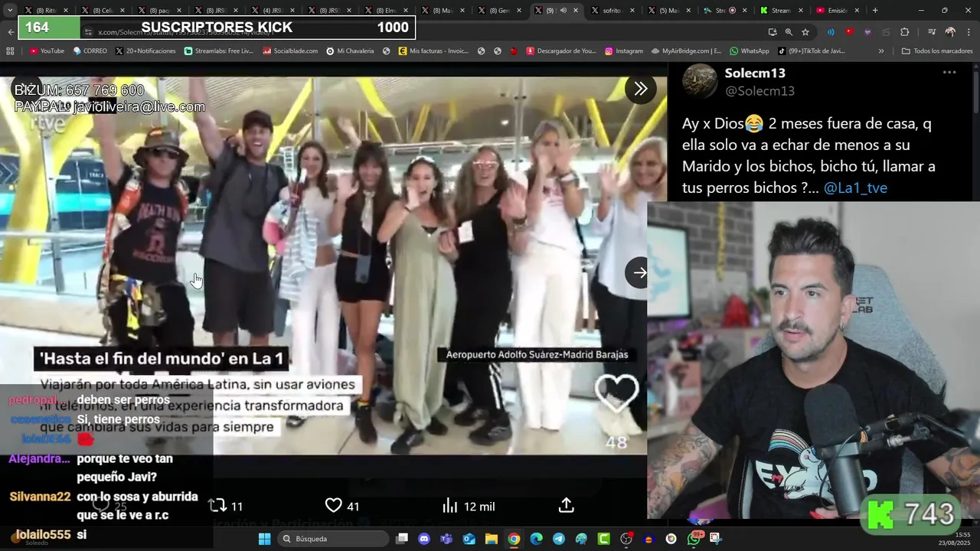The image size is (980, 551).
Task: Open the @La1_tve mention link
Action: (855, 187)
